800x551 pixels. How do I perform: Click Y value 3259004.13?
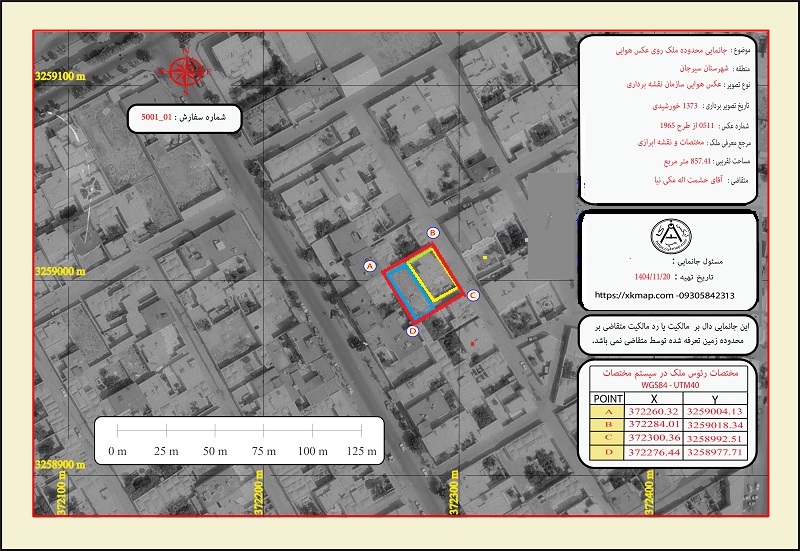point(714,412)
